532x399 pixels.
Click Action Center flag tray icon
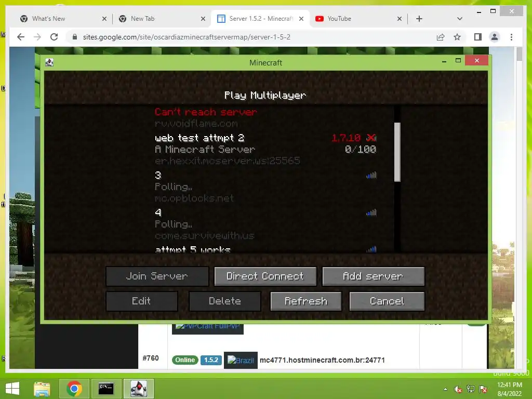[x=483, y=389]
